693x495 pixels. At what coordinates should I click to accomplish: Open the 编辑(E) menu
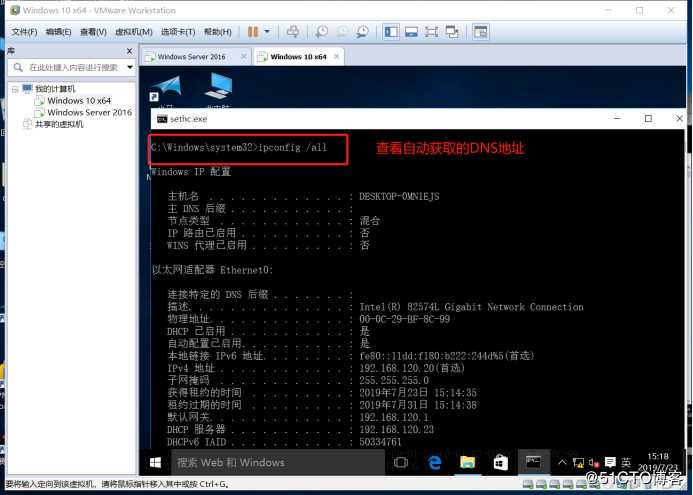click(x=58, y=32)
